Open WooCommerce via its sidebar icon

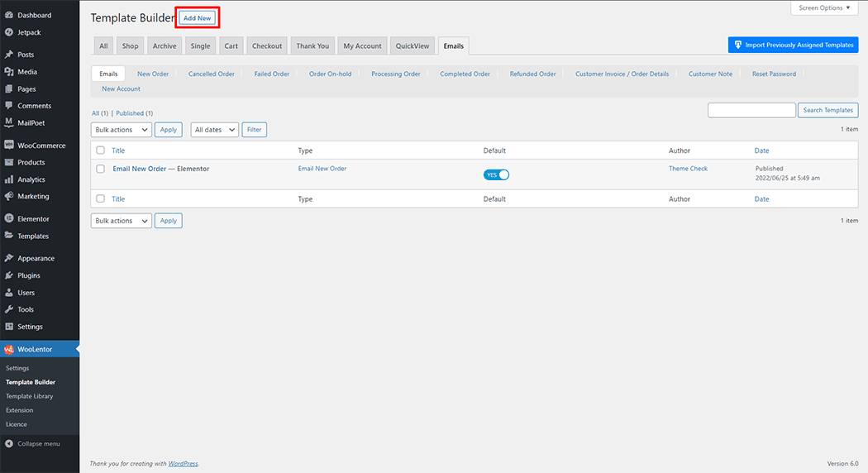pos(8,146)
